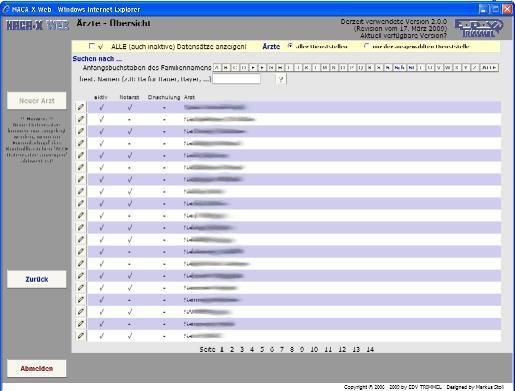Filter surnames by letter V
This screenshot has height=391, width=515.
click(439, 68)
